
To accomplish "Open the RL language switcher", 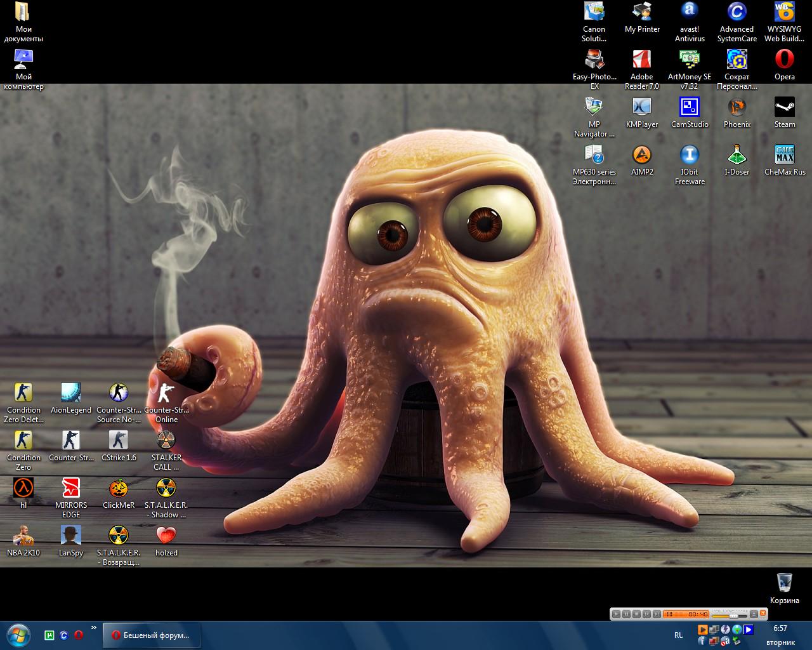I will [x=678, y=635].
